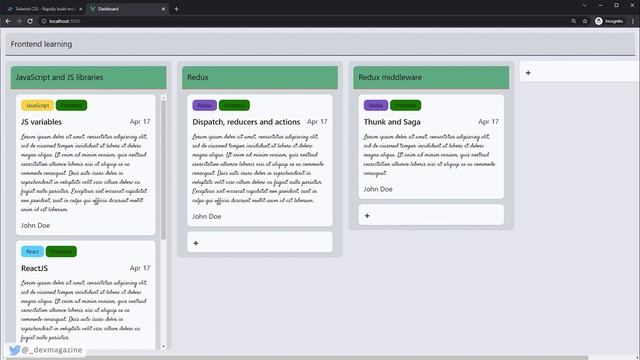The image size is (640, 360).
Task: Select the Dashboard browser tab
Action: pyautogui.click(x=127, y=9)
